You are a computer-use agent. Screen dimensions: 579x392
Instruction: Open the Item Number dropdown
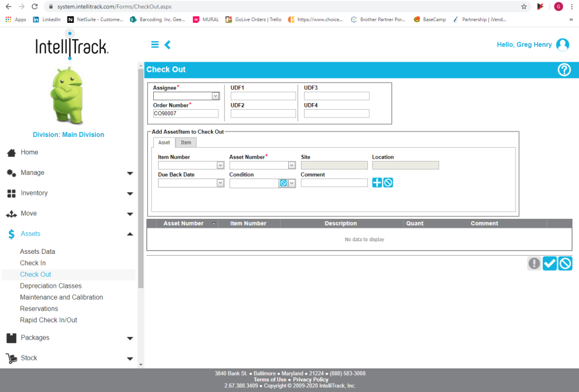pyautogui.click(x=220, y=165)
